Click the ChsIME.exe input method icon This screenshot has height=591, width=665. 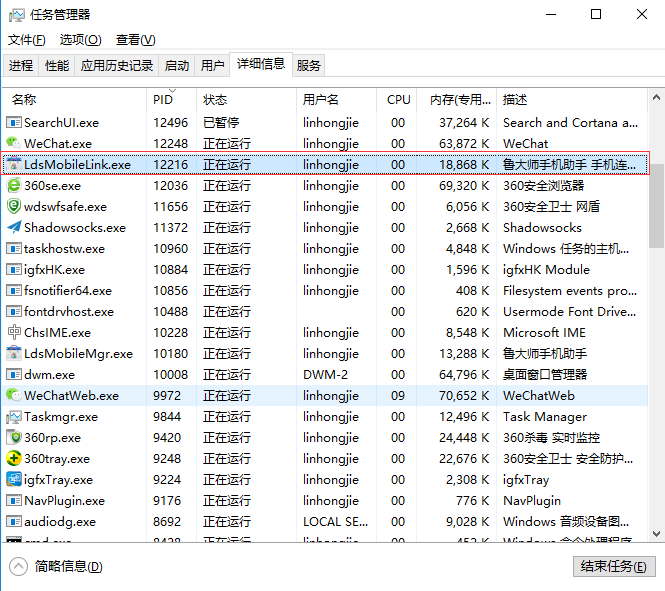click(14, 333)
